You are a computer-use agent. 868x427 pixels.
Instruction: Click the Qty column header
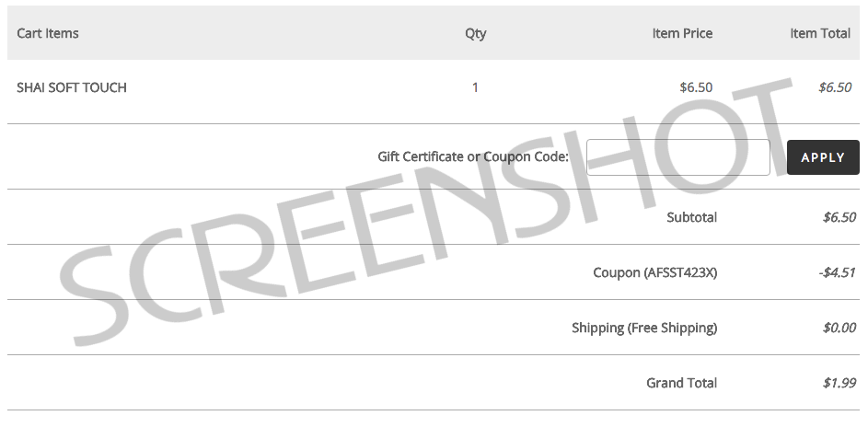pyautogui.click(x=476, y=33)
